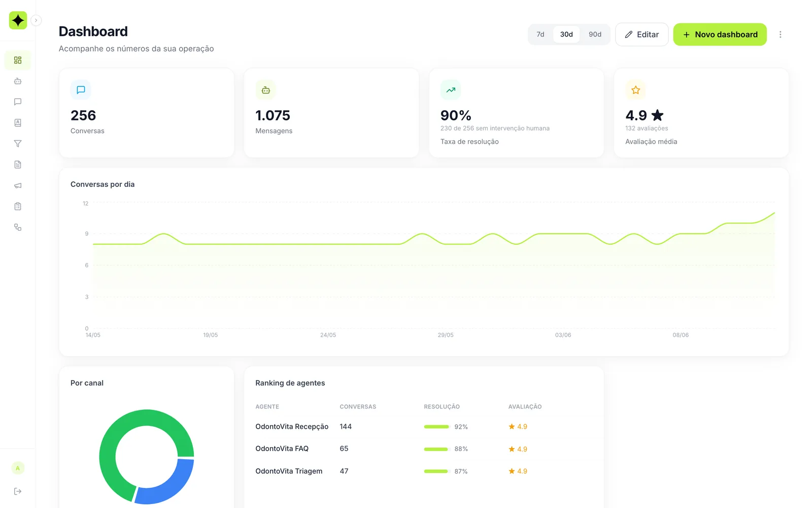Viewport: 812px width, 508px height.
Task: Open the three-dot more options menu
Action: tap(780, 35)
